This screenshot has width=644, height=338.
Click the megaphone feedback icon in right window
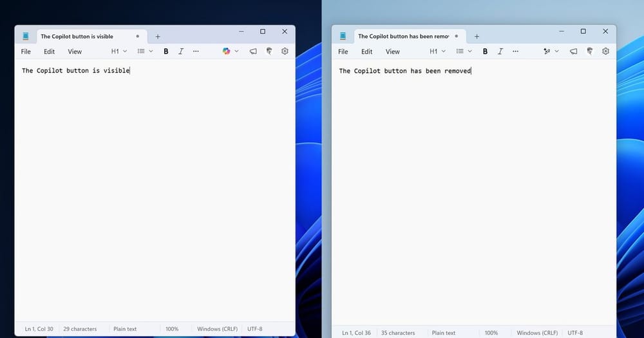[x=573, y=52]
